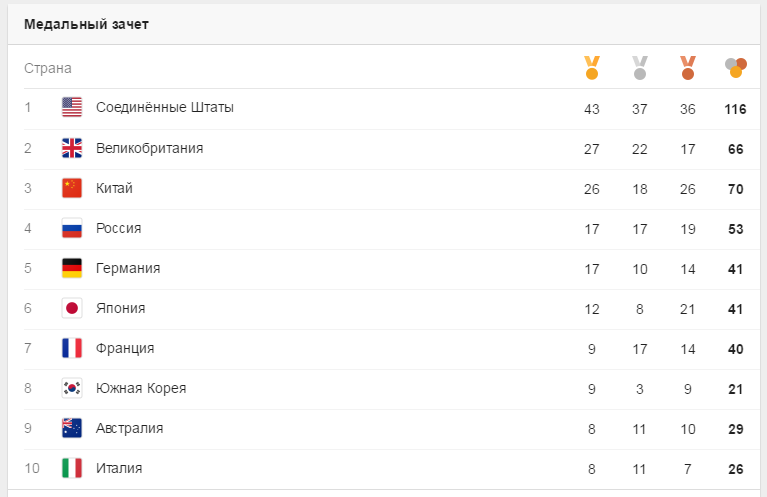Click the Australia flag icon

72,428
